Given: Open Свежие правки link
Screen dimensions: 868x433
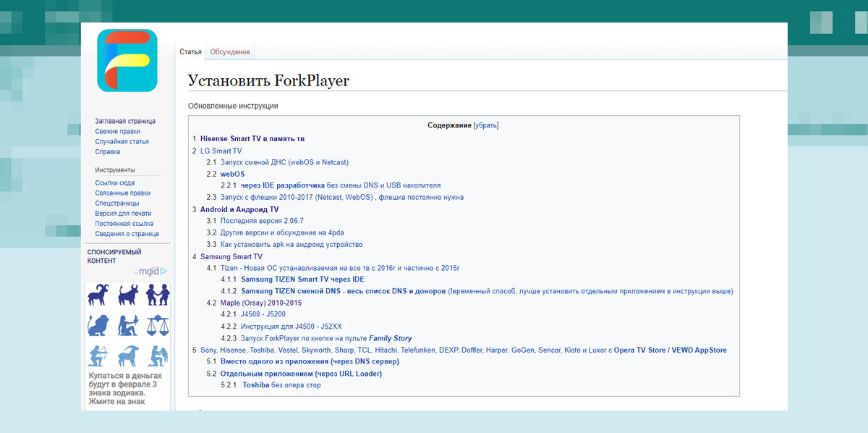Looking at the screenshot, I should (117, 131).
